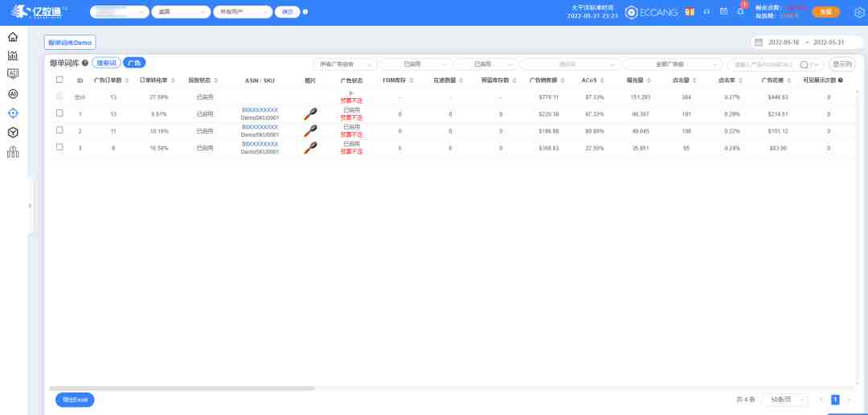Open the 所有广告组合 filter dropdown
Screen dimensions: 868x415
(x=346, y=64)
